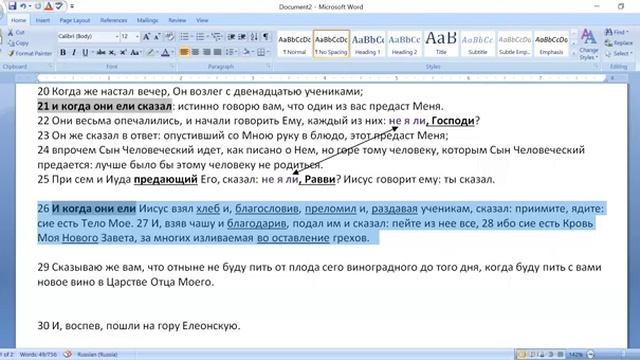Open the Change Styles menu
The height and width of the screenshot is (360, 640).
tap(589, 44)
